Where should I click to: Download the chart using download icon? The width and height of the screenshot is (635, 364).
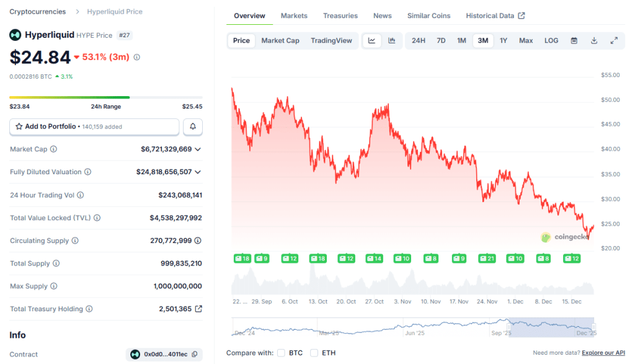click(593, 40)
